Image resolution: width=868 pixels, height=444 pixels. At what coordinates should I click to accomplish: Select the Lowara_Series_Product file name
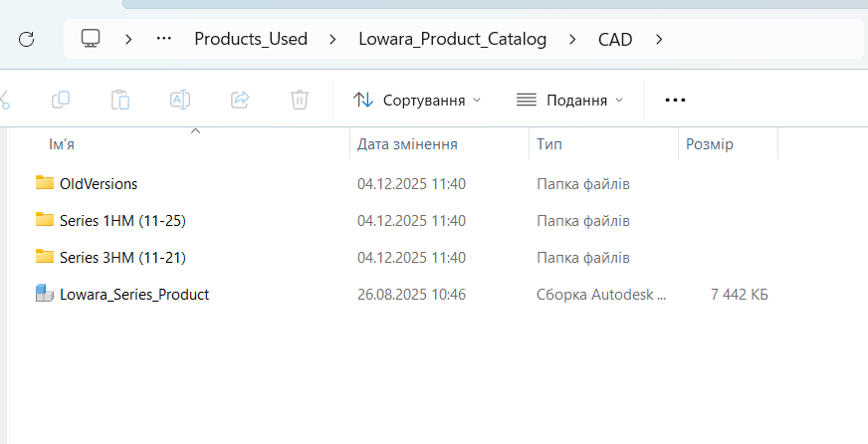tap(134, 295)
